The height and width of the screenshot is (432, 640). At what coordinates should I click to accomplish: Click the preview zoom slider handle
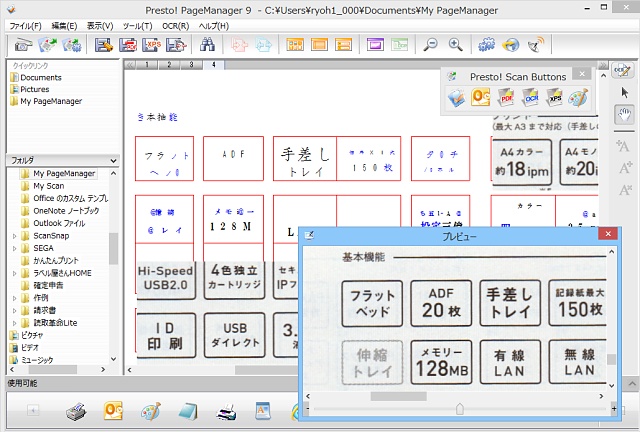460,408
